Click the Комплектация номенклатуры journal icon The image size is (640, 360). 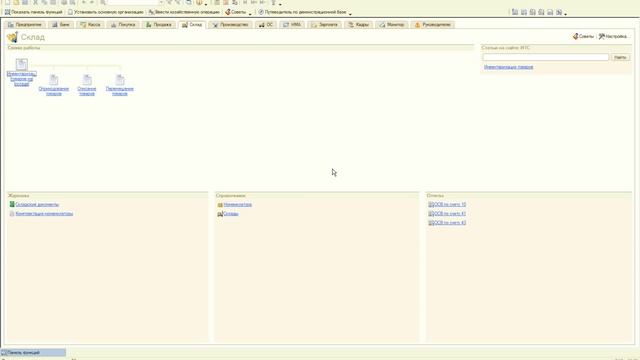pyautogui.click(x=12, y=213)
